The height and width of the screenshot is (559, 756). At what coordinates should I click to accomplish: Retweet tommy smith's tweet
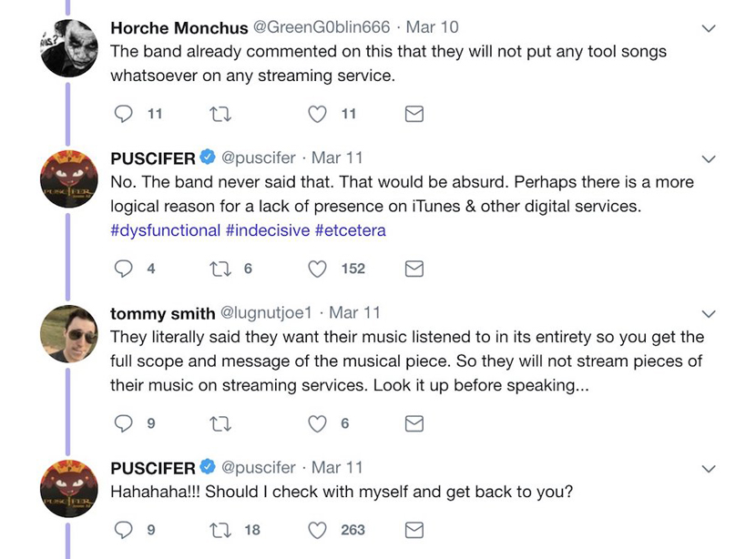point(220,423)
